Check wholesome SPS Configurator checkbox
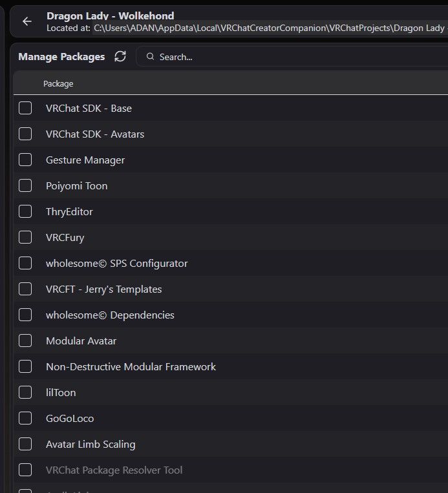The width and height of the screenshot is (448, 493). pyautogui.click(x=25, y=263)
